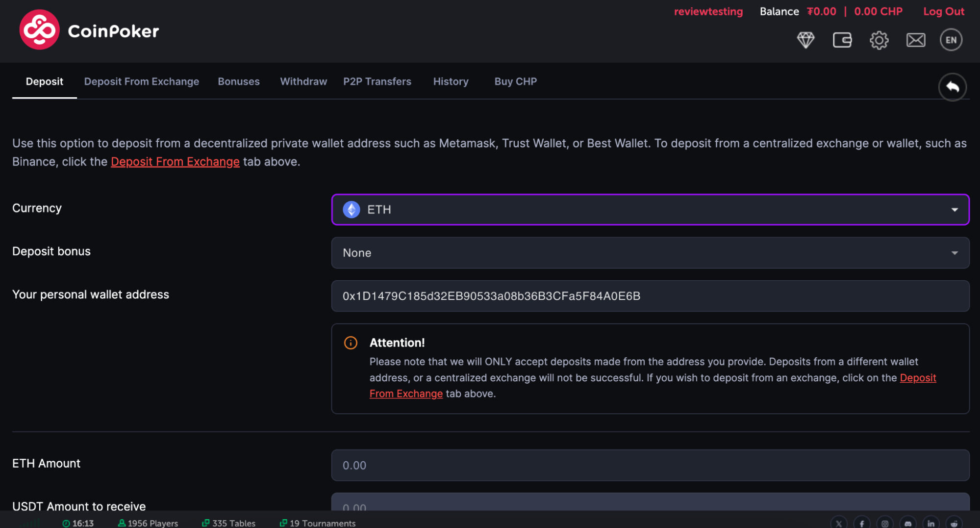Open the wallet icon in header

842,40
